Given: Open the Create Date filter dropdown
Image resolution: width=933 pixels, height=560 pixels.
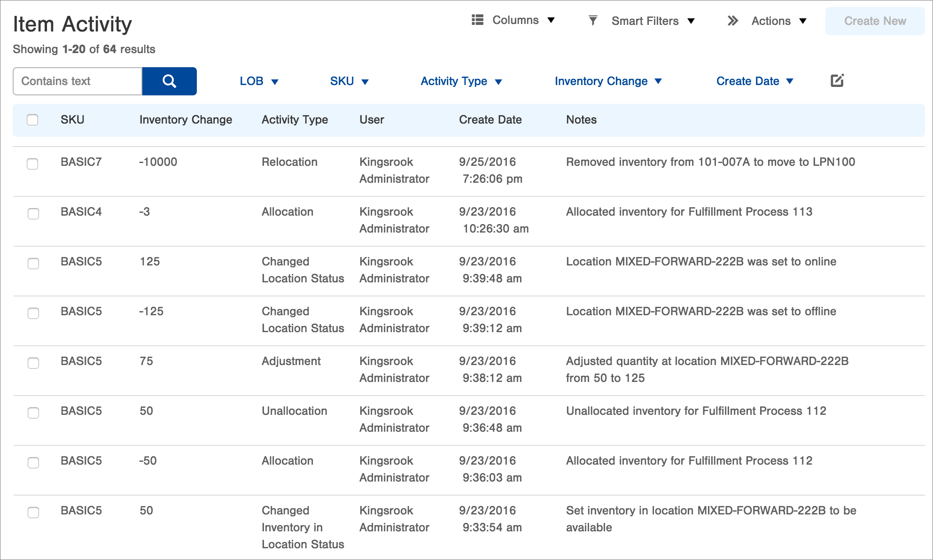Looking at the screenshot, I should [754, 81].
